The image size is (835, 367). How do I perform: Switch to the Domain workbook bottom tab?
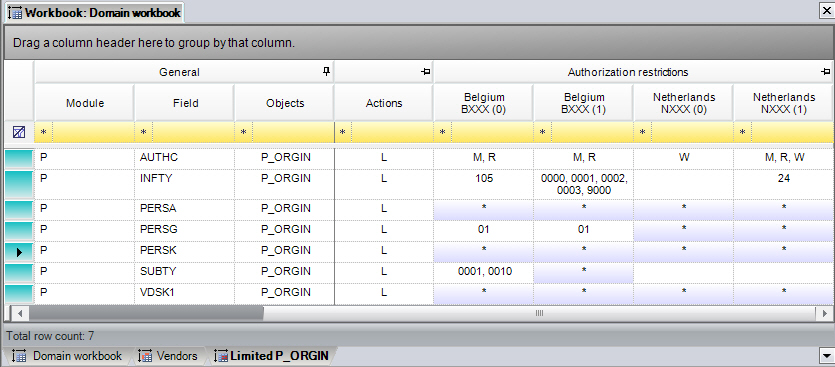(x=67, y=356)
